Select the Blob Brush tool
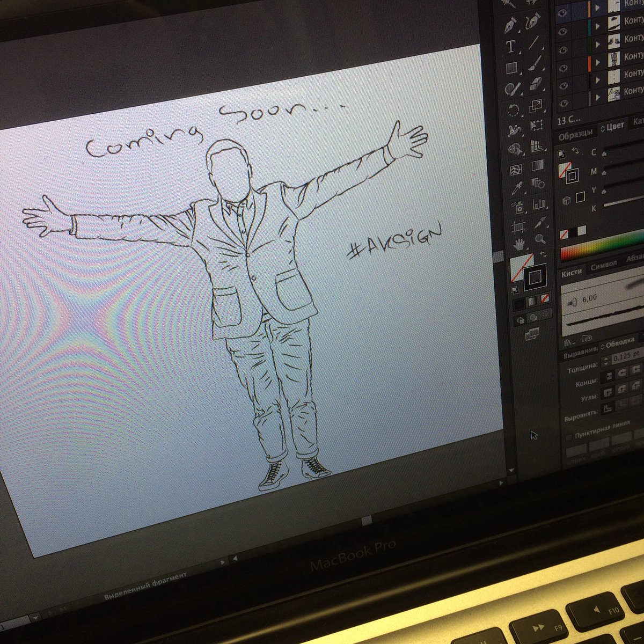The height and width of the screenshot is (644, 644). click(x=513, y=89)
